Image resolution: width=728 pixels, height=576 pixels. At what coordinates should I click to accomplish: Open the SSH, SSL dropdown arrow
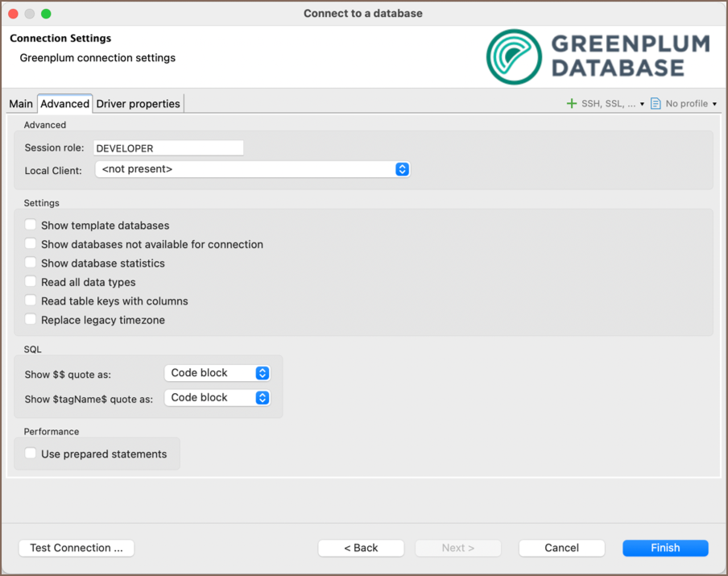(642, 104)
